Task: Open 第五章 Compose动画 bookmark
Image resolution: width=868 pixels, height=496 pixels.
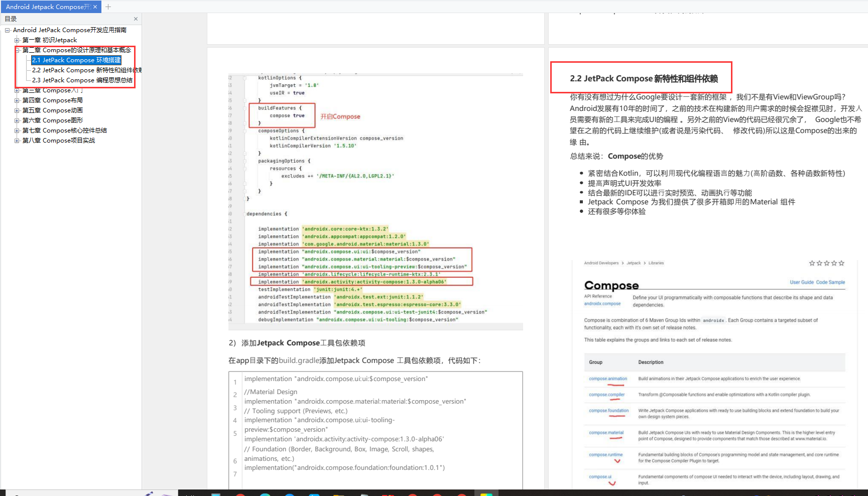Action: click(53, 110)
